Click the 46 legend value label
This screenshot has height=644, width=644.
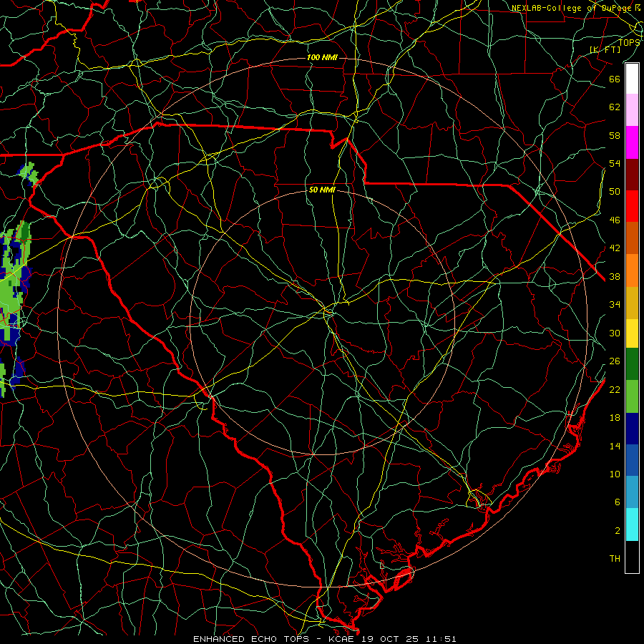[x=615, y=220]
